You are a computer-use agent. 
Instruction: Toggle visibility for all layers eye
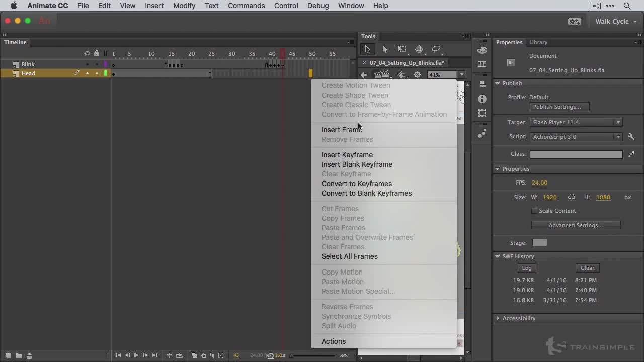coord(87,53)
